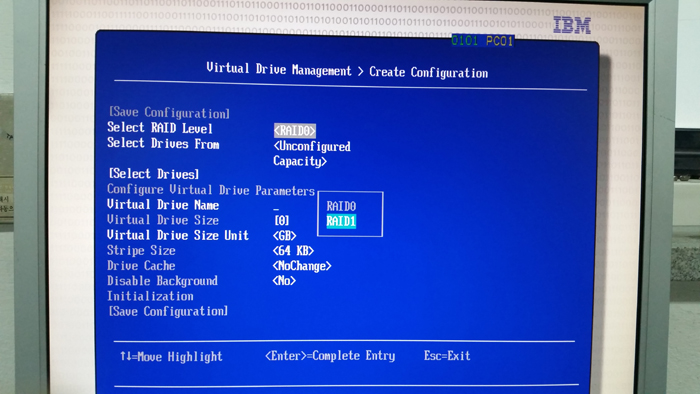
Task: Click the Virtual Drive Size value field
Action: 282,220
